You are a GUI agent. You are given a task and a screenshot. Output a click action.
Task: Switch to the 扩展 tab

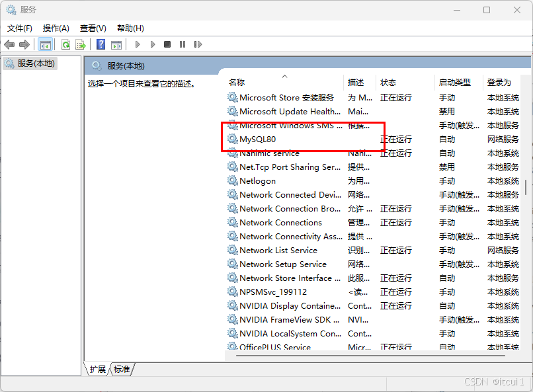(98, 370)
